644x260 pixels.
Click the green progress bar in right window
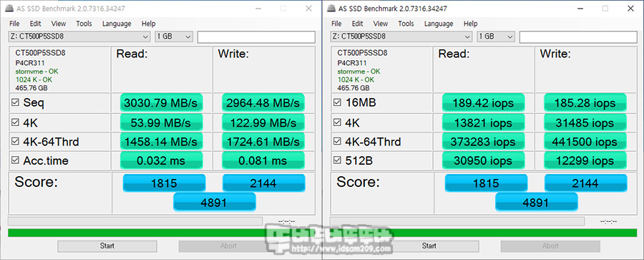(484, 233)
